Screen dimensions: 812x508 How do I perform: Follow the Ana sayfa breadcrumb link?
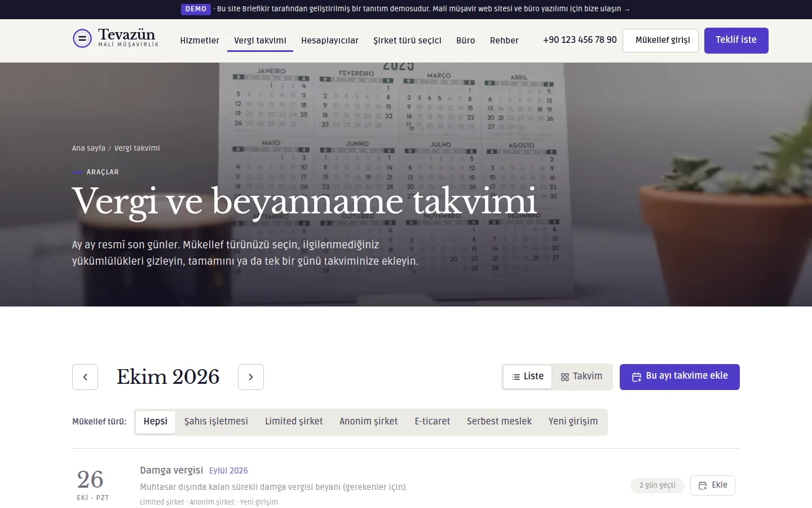point(89,148)
